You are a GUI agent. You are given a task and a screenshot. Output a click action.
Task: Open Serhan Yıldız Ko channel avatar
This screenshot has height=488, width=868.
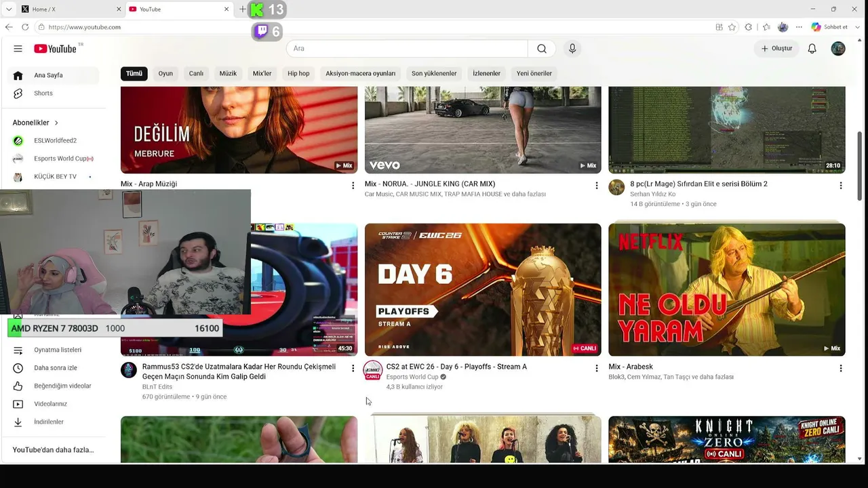pyautogui.click(x=616, y=187)
